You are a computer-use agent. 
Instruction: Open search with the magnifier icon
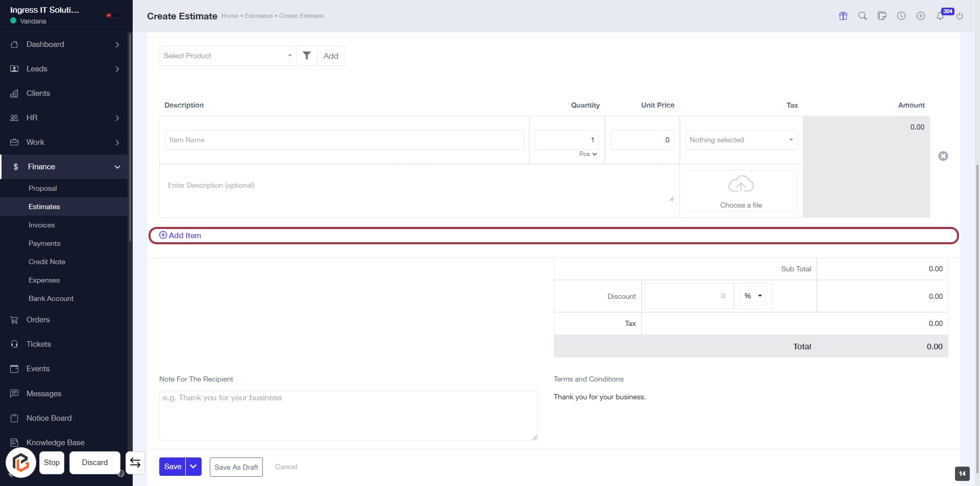[862, 16]
